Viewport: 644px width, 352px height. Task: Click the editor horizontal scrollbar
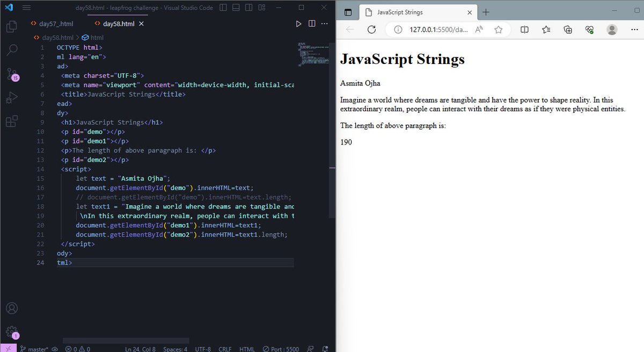pyautogui.click(x=126, y=341)
